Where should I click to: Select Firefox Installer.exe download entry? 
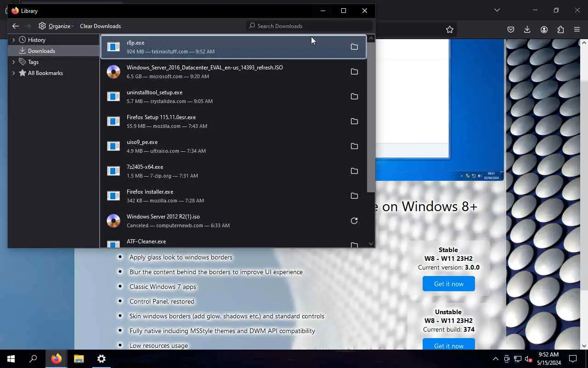pyautogui.click(x=233, y=196)
